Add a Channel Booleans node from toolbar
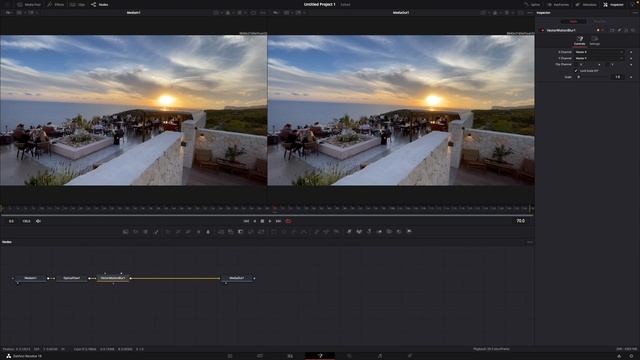Image resolution: width=640 pixels, height=360 pixels. (x=231, y=232)
